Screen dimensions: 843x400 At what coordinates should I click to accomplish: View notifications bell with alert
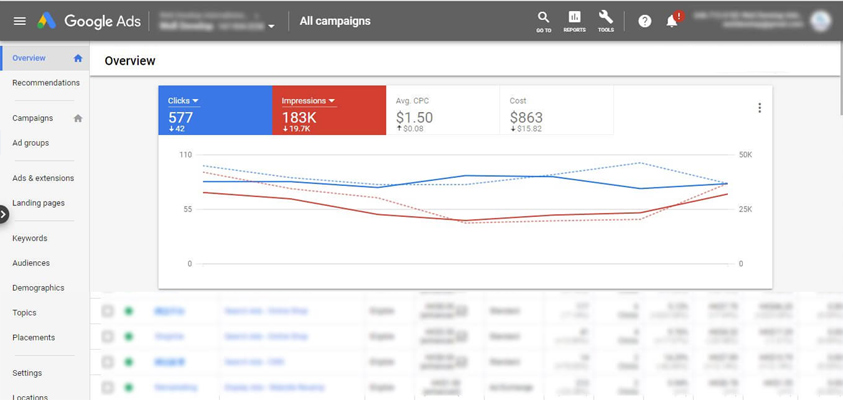point(673,20)
